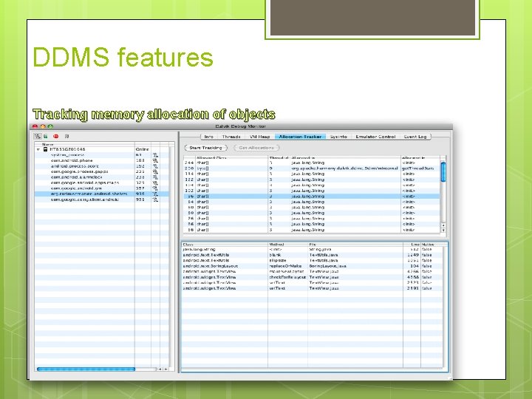Select the ellipsize method stack row
This screenshot has height=399, width=532.
pyautogui.click(x=312, y=261)
